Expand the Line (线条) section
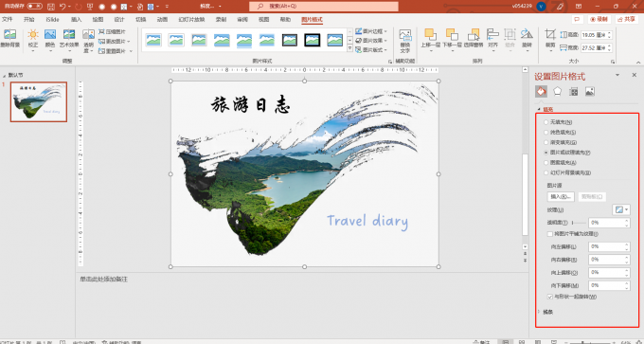Image resolution: width=644 pixels, height=344 pixels. coord(548,312)
